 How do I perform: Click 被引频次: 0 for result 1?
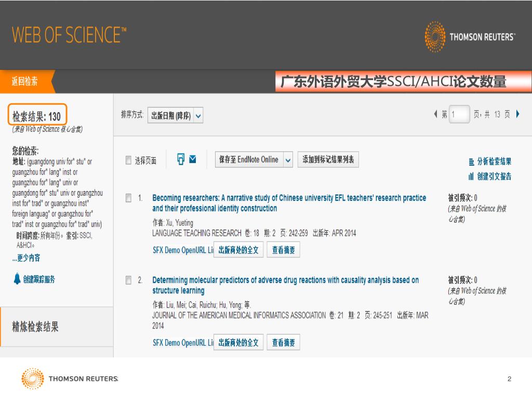click(462, 198)
